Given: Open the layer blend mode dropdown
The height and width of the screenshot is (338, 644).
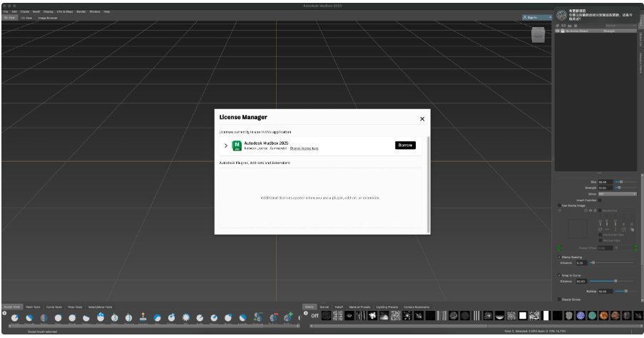Looking at the screenshot, I should [x=620, y=26].
